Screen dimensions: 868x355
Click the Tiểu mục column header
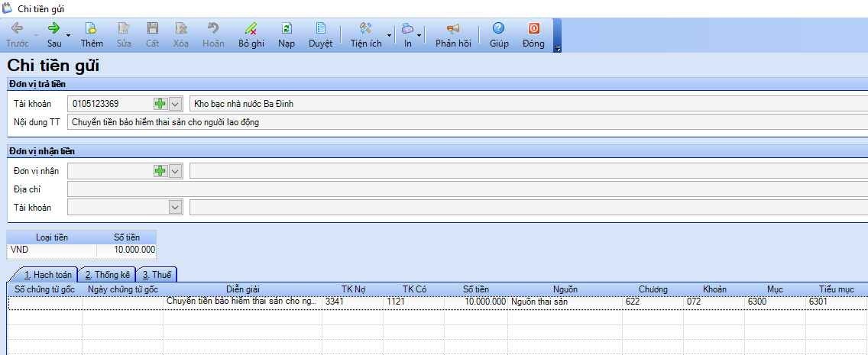pyautogui.click(x=837, y=289)
